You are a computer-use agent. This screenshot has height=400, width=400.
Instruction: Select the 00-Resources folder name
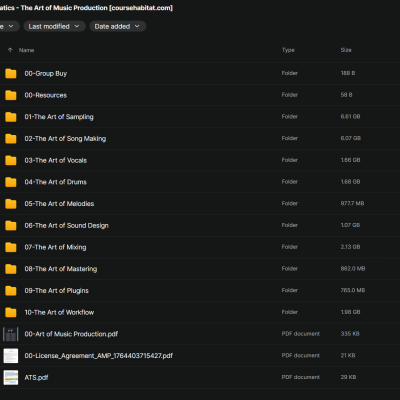46,95
